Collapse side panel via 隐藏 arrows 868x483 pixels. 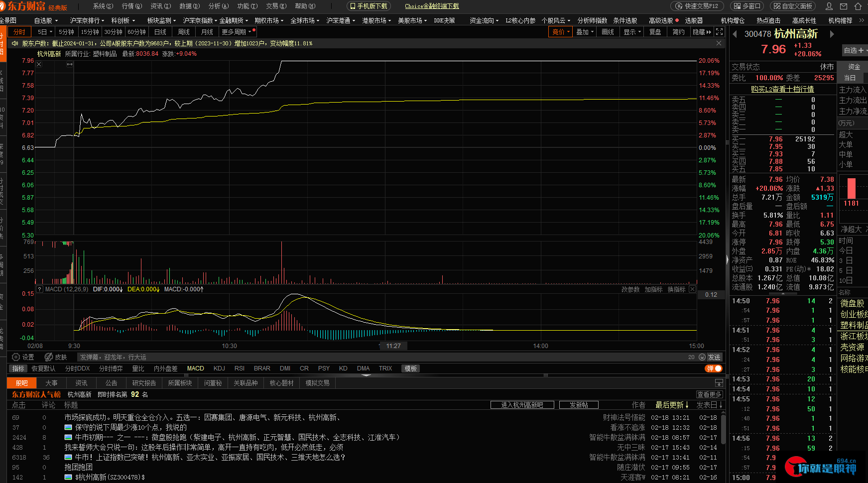tap(702, 32)
